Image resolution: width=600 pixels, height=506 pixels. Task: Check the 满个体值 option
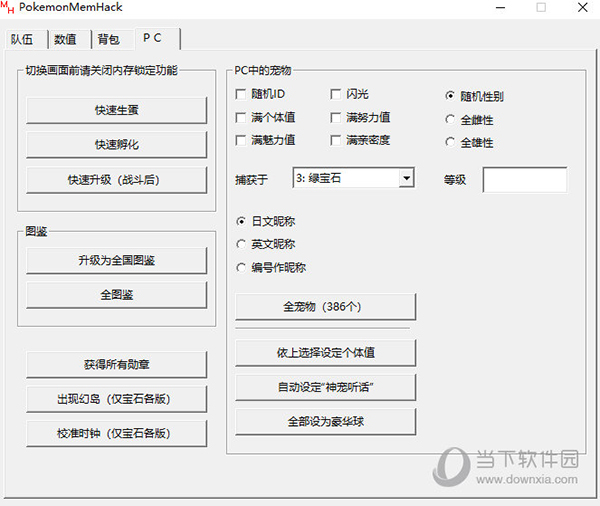241,118
